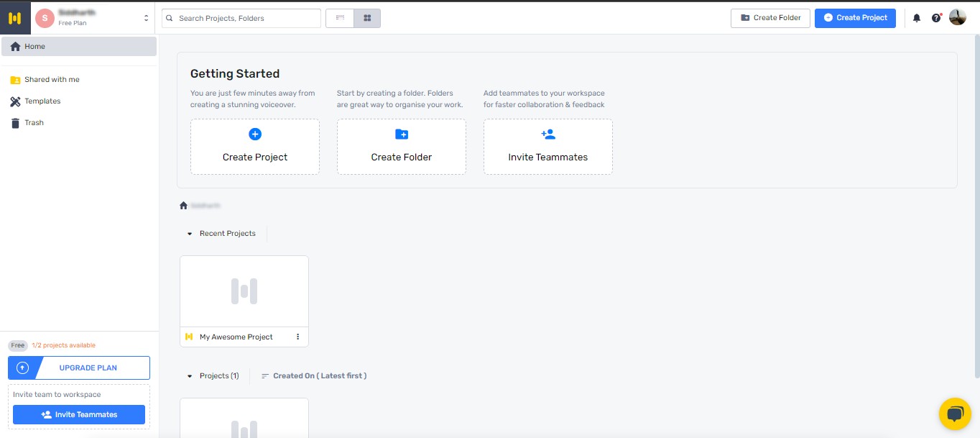The image size is (980, 438).
Task: Click the Free plan badge
Action: point(18,345)
